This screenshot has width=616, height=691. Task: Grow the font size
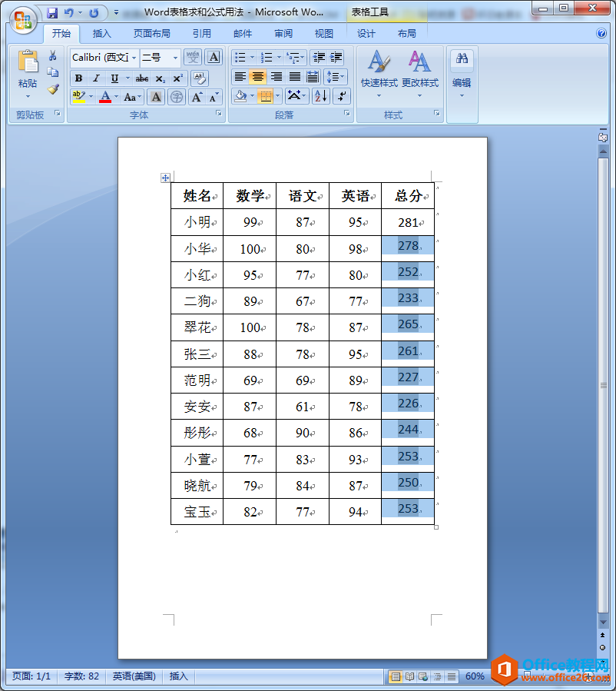[x=197, y=97]
